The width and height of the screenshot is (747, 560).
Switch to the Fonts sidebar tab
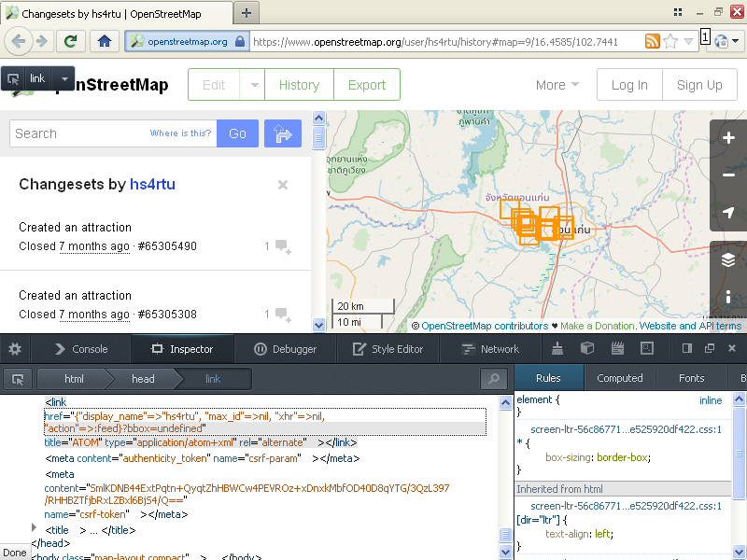(x=691, y=378)
